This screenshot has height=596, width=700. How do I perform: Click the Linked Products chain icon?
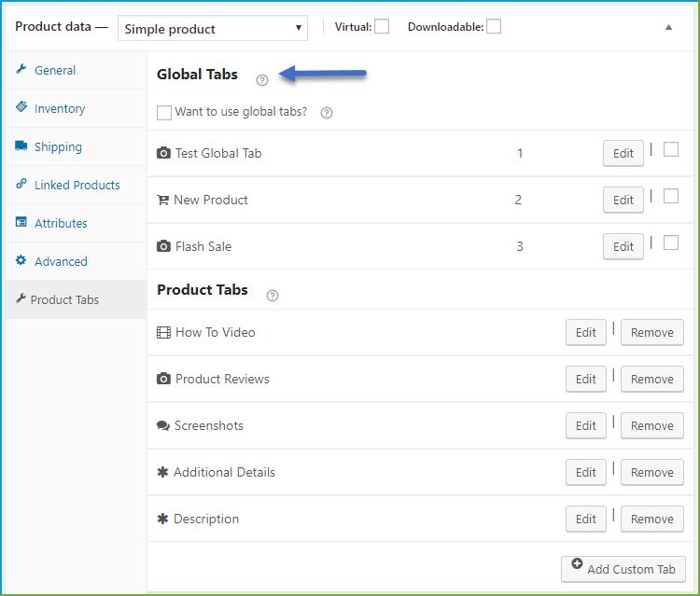[21, 184]
